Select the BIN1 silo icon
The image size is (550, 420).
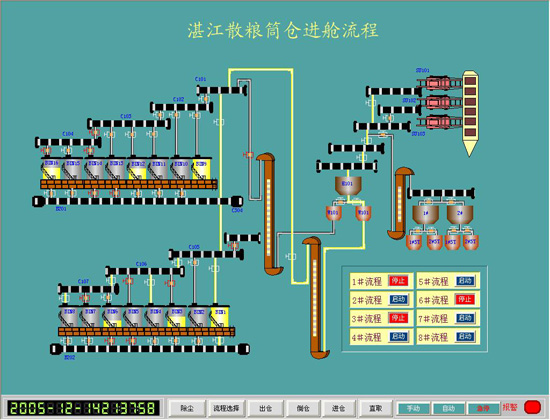click(x=220, y=317)
